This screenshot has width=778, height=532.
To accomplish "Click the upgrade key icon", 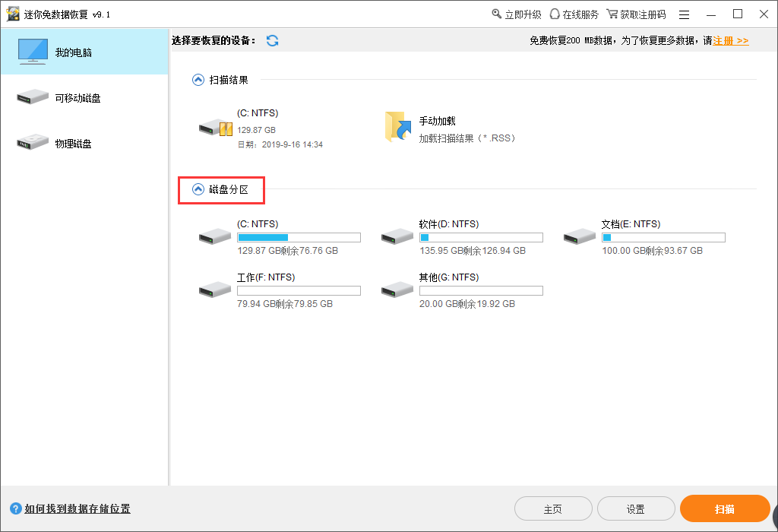I will pyautogui.click(x=496, y=14).
